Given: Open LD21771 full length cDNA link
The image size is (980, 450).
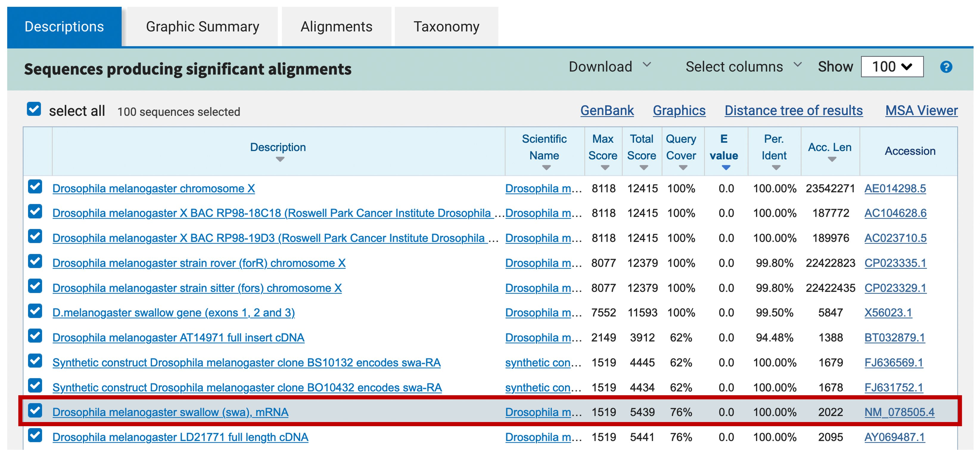Looking at the screenshot, I should (180, 437).
